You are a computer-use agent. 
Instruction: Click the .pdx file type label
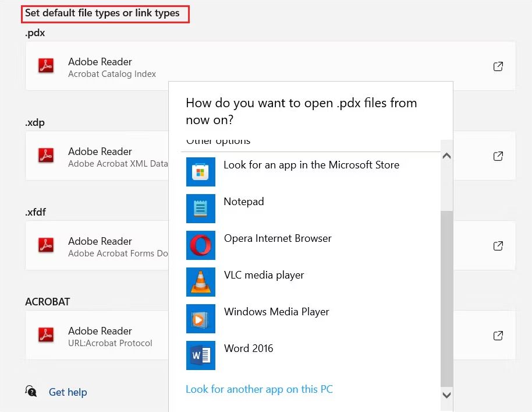click(x=35, y=33)
